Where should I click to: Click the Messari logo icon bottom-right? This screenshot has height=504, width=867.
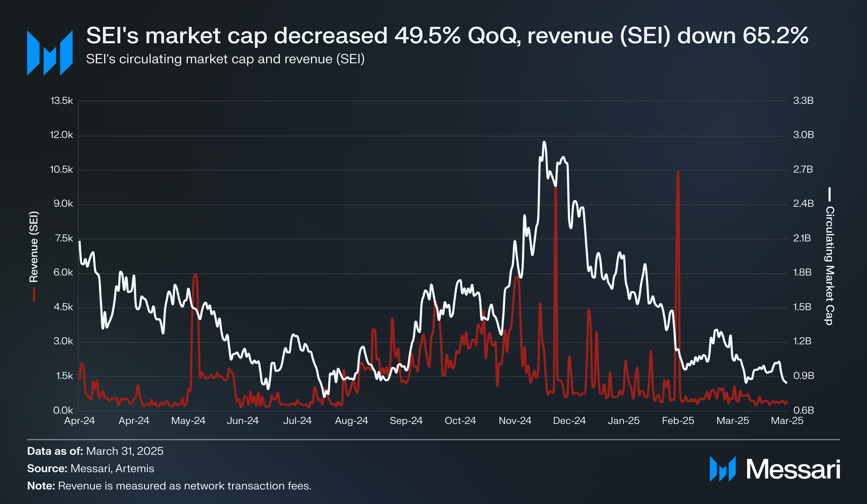pos(722,469)
